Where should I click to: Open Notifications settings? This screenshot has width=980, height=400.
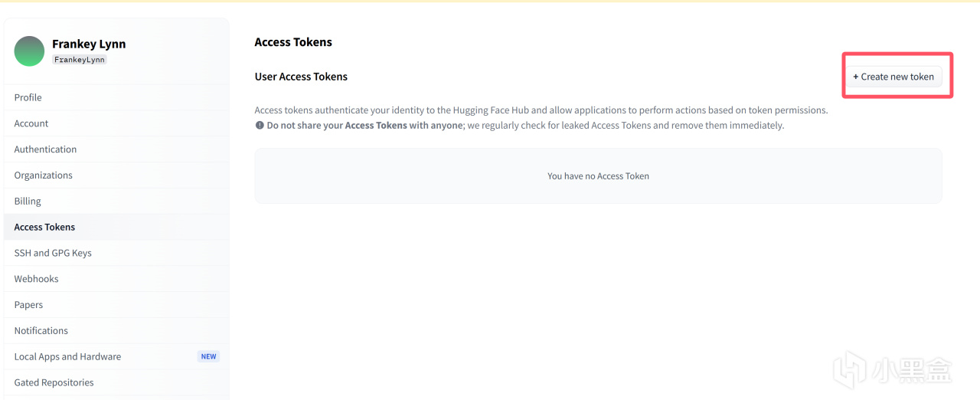point(41,331)
